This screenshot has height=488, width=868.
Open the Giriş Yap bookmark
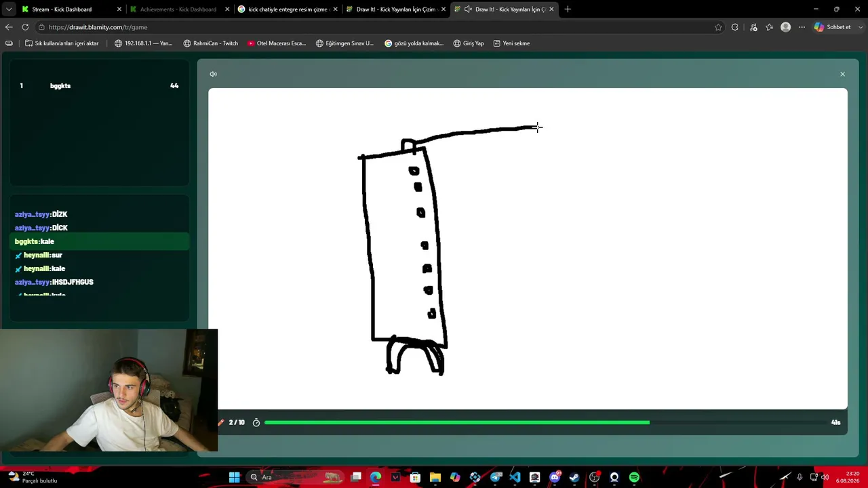point(469,43)
